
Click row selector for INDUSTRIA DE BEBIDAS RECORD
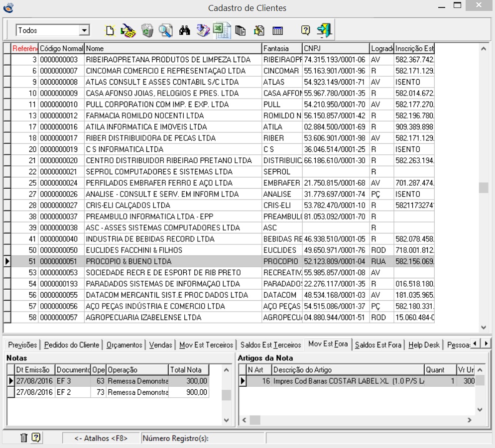[7, 239]
